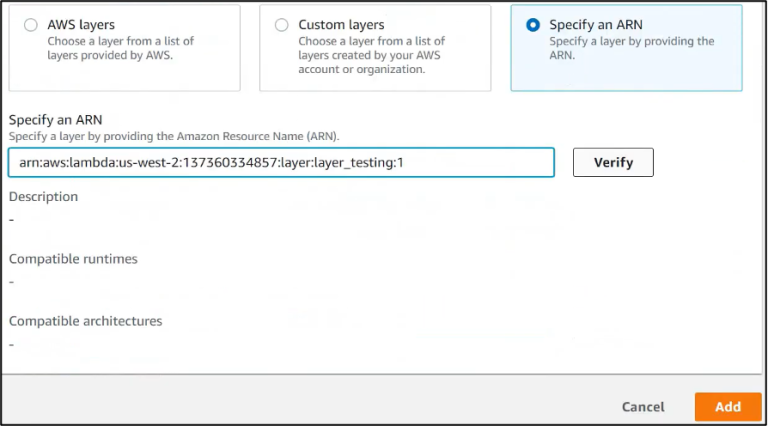Click the orange Add button
The height and width of the screenshot is (426, 768).
[727, 407]
